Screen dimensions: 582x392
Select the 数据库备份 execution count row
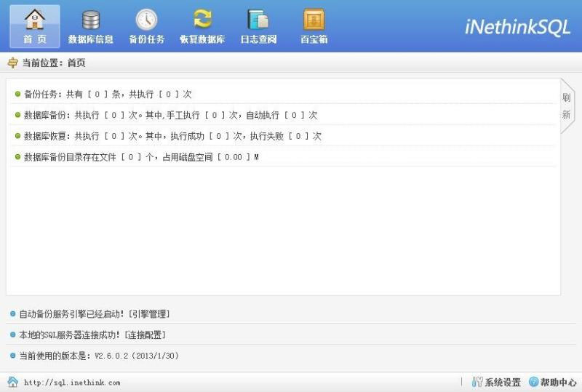170,115
